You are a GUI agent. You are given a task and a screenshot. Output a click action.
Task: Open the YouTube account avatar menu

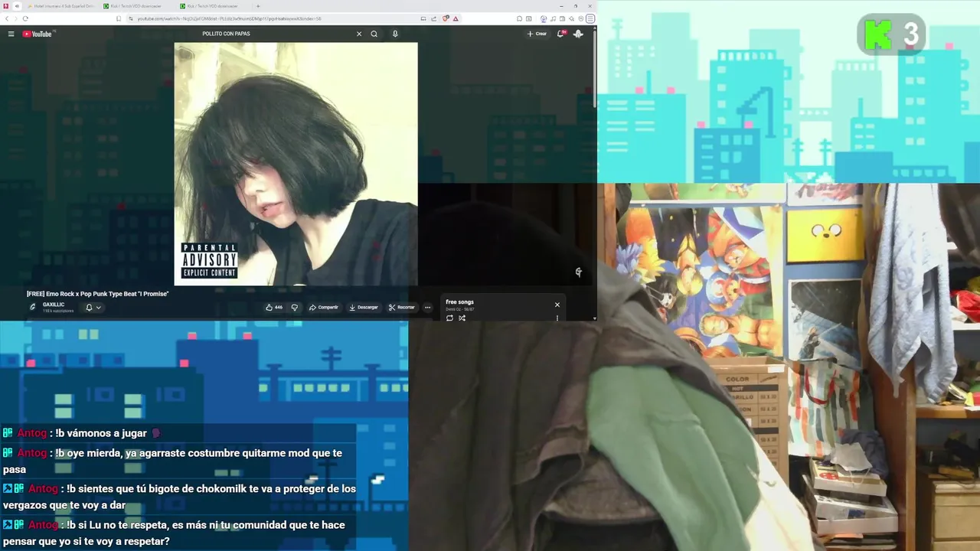pyautogui.click(x=578, y=34)
